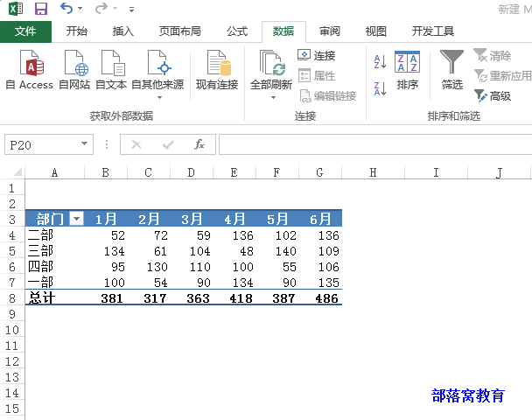The height and width of the screenshot is (420, 532).
Task: Open From Other Sources (自其他来源) button
Action: coord(157,74)
